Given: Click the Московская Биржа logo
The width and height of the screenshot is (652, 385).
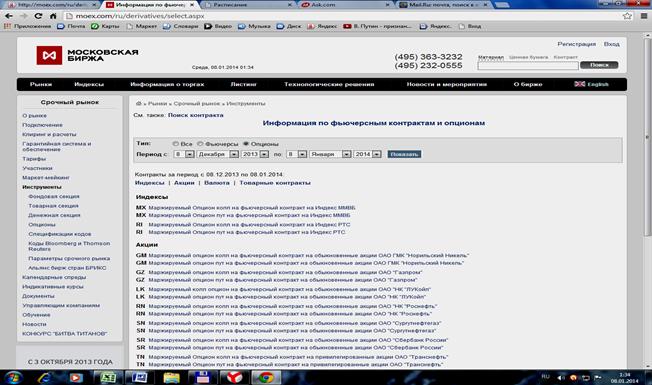Looking at the screenshot, I should (x=87, y=55).
